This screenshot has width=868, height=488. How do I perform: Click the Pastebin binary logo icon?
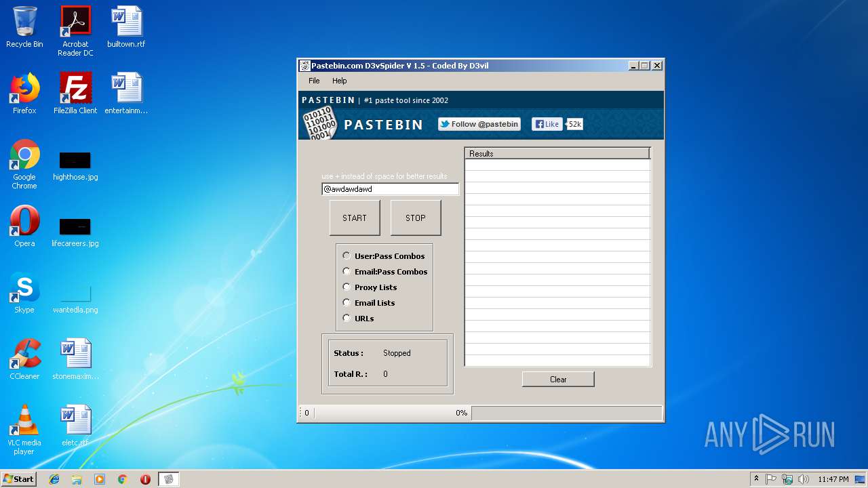[x=319, y=123]
